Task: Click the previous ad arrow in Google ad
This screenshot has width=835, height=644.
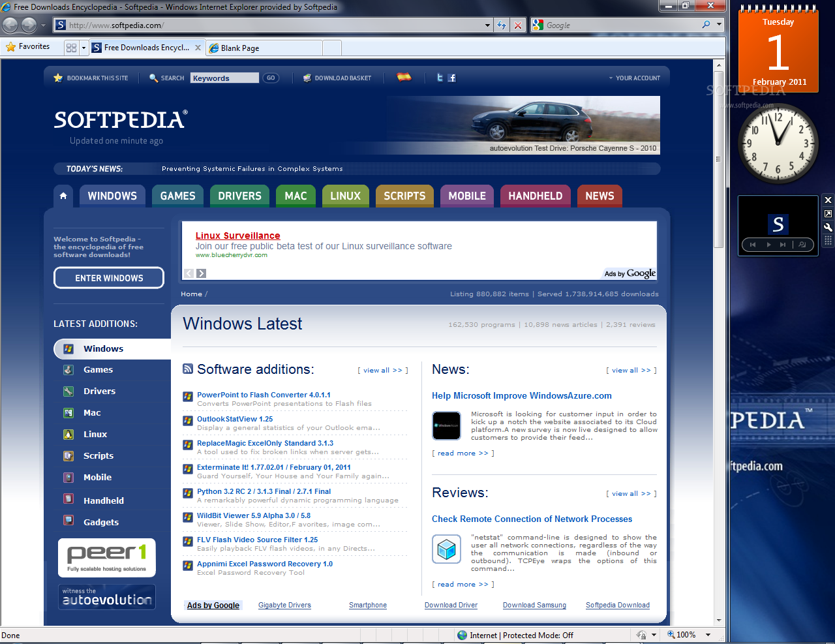Action: coord(189,273)
